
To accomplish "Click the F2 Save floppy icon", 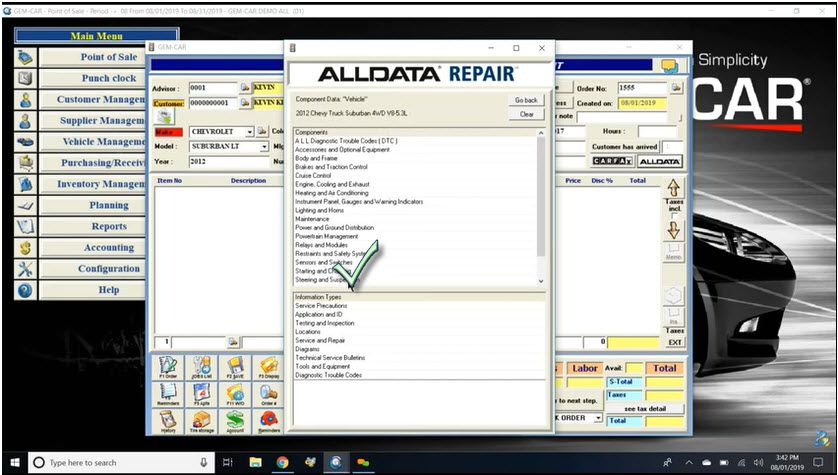I will pyautogui.click(x=235, y=368).
